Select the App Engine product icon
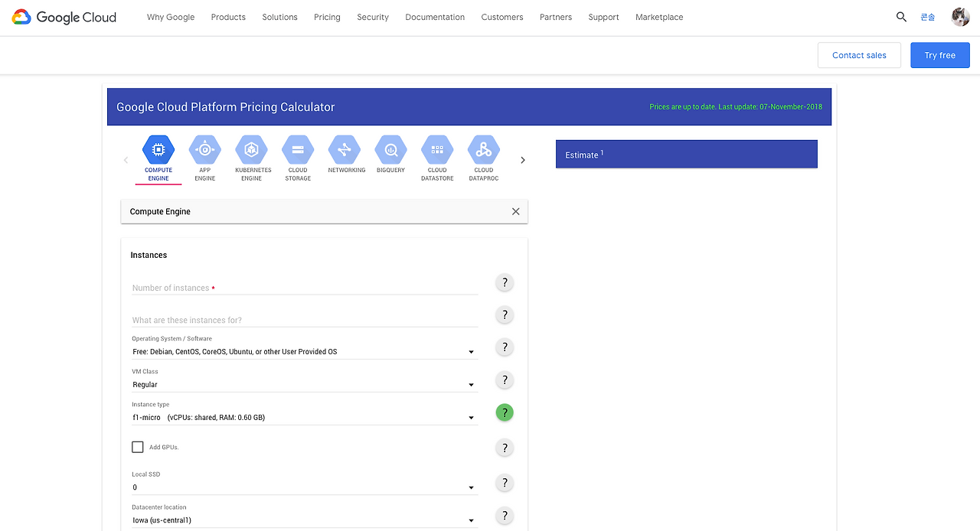Screen dimensions: 980x531 coord(205,150)
